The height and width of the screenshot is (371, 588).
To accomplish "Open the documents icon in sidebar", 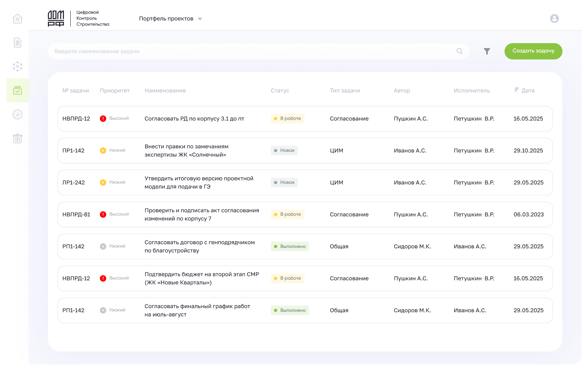I will point(18,43).
